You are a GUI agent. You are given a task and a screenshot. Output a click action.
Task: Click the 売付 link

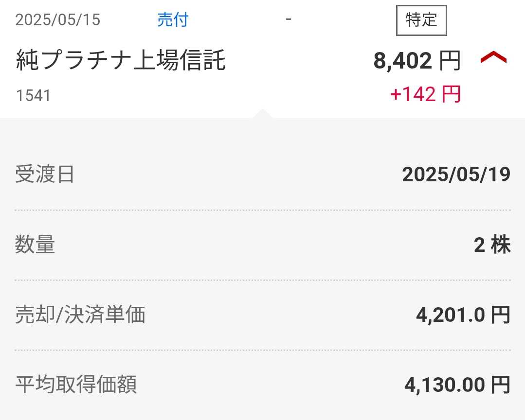[x=173, y=20]
